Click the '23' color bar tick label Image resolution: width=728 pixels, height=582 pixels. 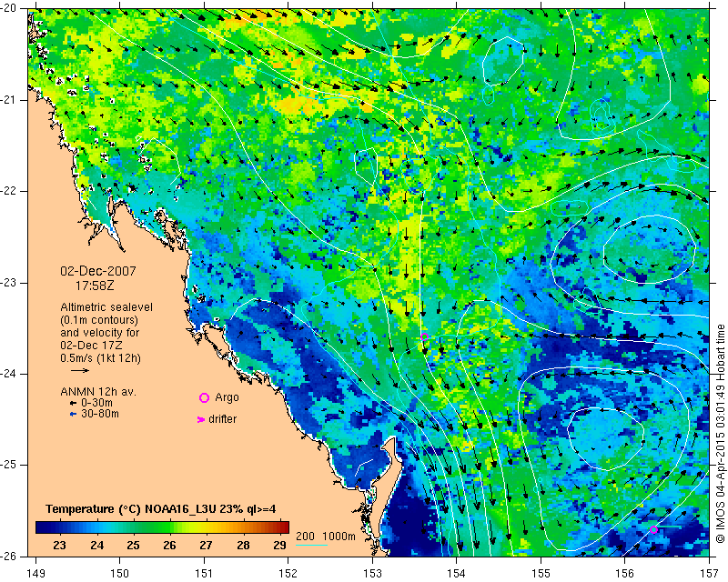tap(59, 546)
